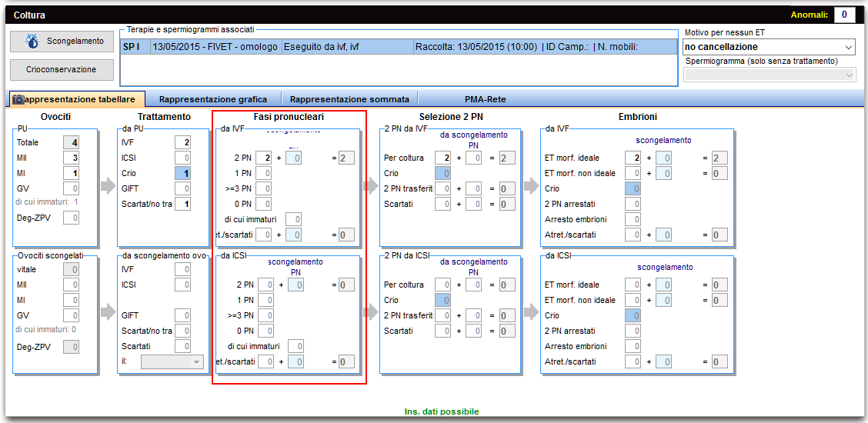Click the snowflake icon on the Scongelamento button
Screen dimensions: 868x423
(32, 42)
